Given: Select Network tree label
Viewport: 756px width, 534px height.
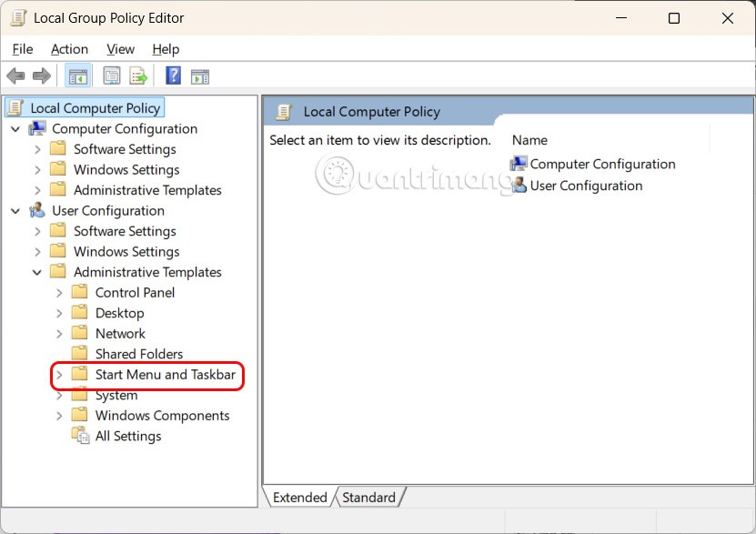Looking at the screenshot, I should [120, 334].
